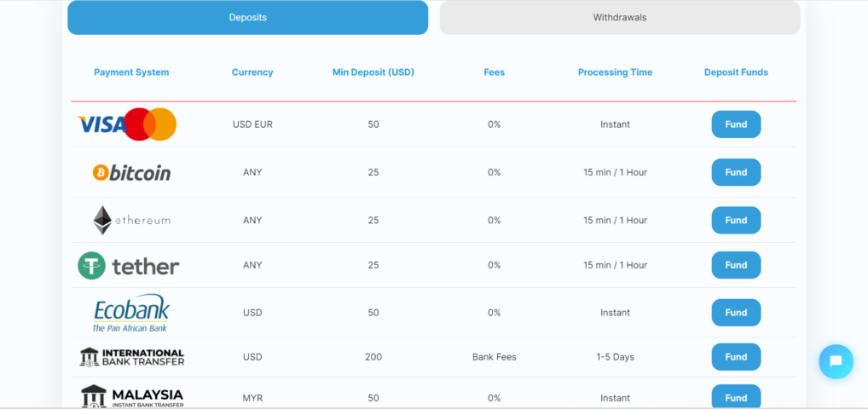Click Fund in the Tether row
This screenshot has height=409, width=868.
736,265
